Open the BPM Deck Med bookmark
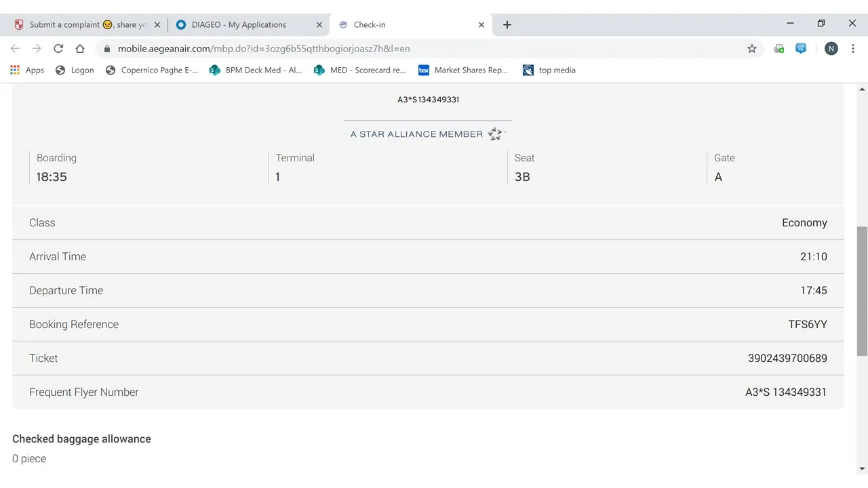This screenshot has width=868, height=488. pyautogui.click(x=256, y=70)
